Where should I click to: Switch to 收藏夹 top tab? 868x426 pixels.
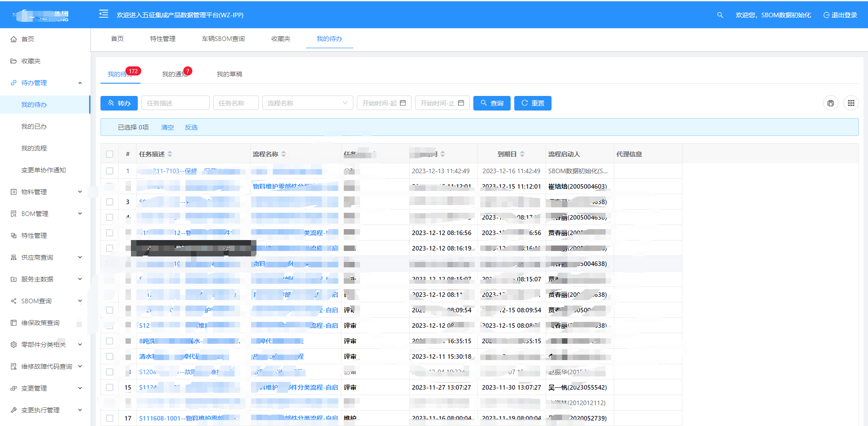pos(281,39)
